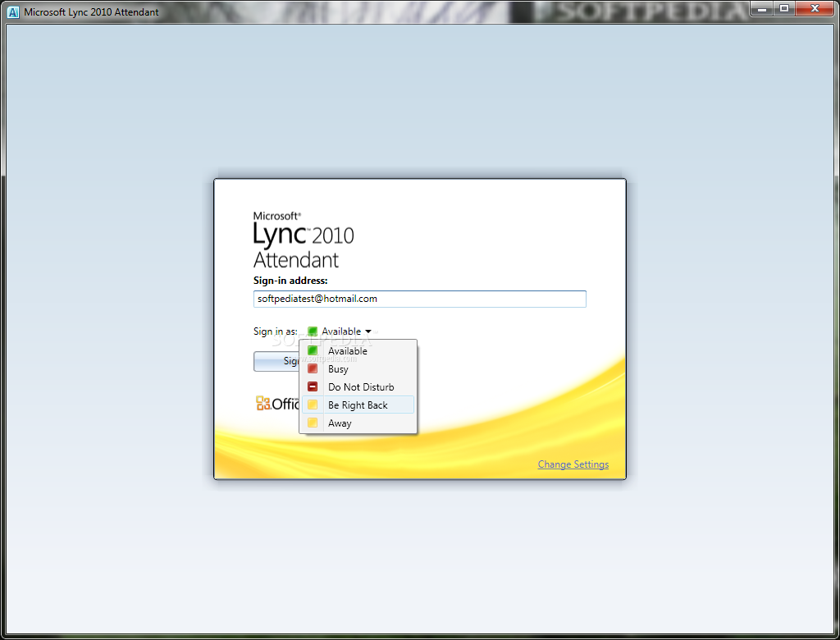Close the Lync 2010 Attendant window

click(815, 8)
